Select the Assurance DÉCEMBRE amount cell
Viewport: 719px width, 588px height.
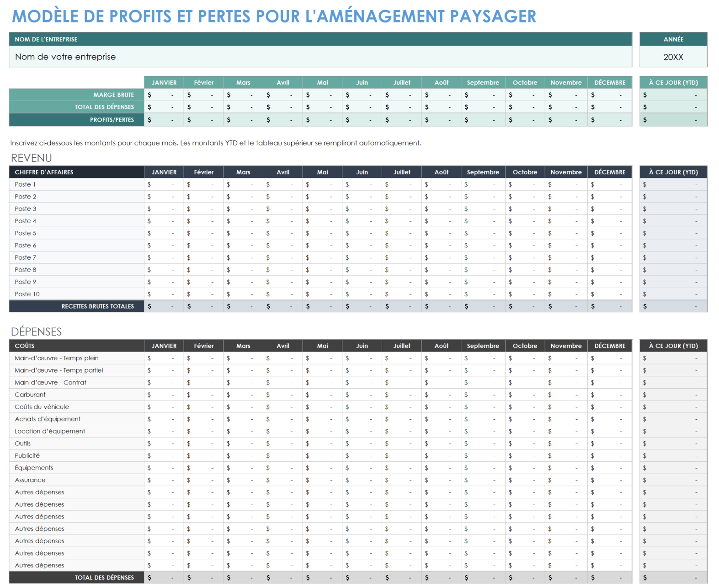(610, 480)
